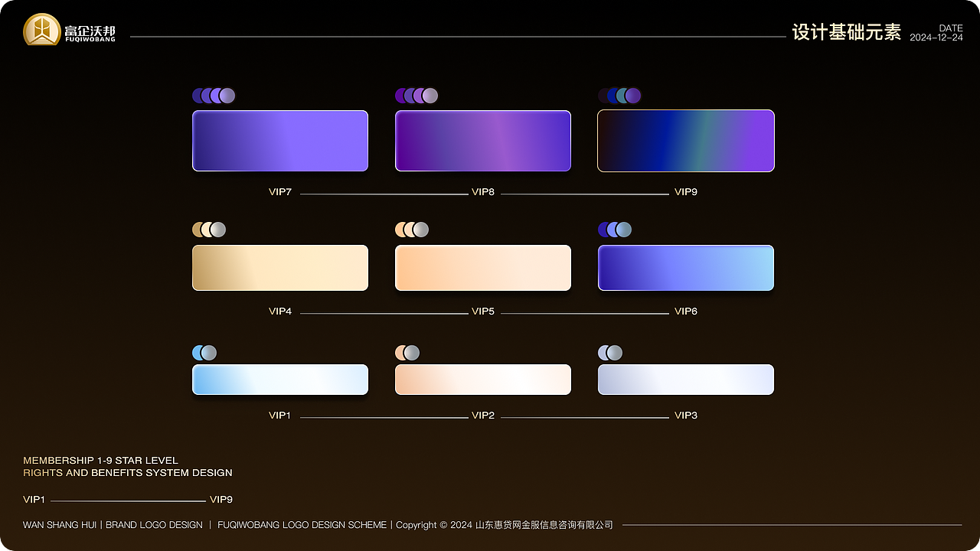Viewport: 980px width, 551px height.
Task: Click the Copyright © 2024 山东惠贷网金服 notice
Action: pos(505,525)
